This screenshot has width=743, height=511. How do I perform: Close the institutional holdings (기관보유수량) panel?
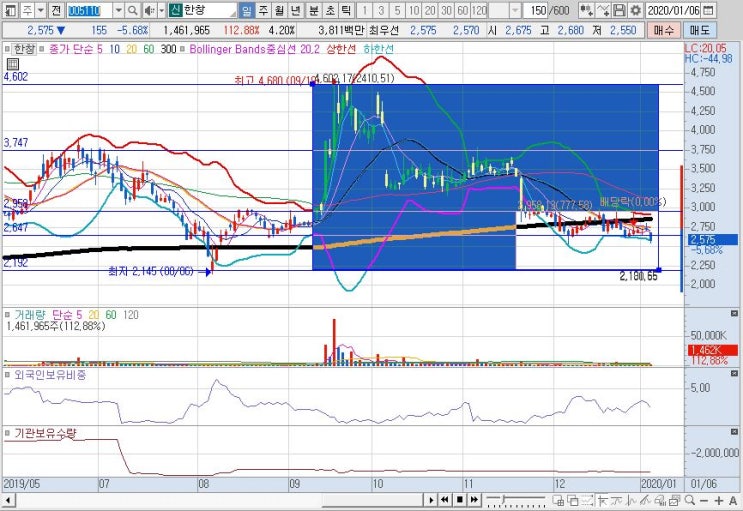(734, 432)
